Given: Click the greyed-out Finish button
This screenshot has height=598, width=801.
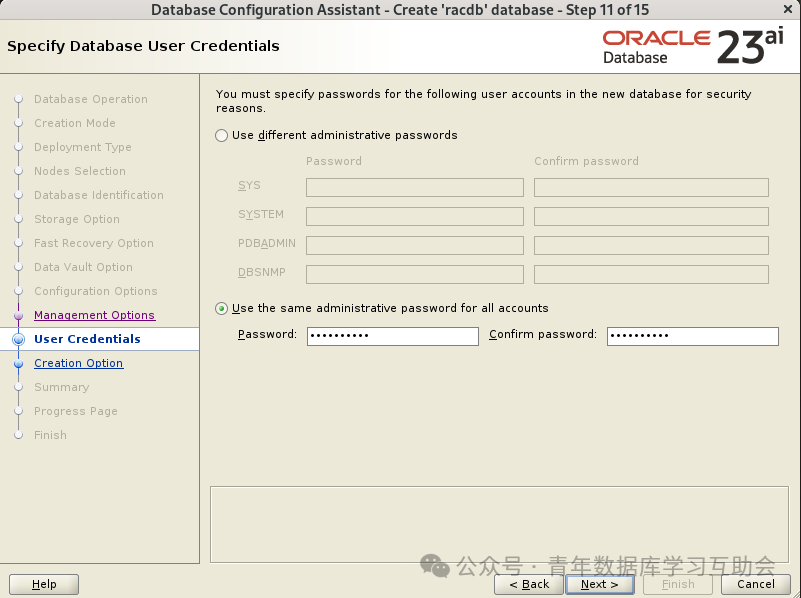Looking at the screenshot, I should pyautogui.click(x=678, y=584).
